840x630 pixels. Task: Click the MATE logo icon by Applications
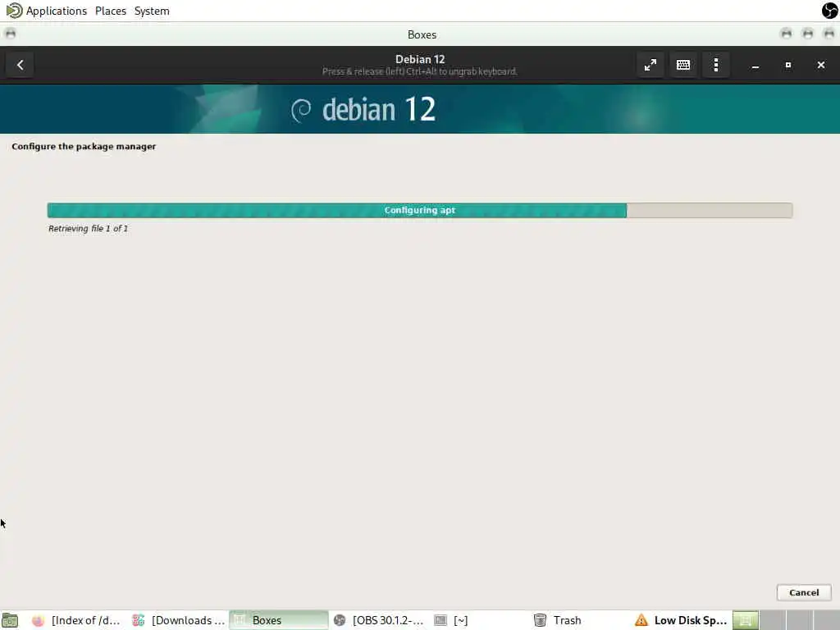tap(14, 10)
